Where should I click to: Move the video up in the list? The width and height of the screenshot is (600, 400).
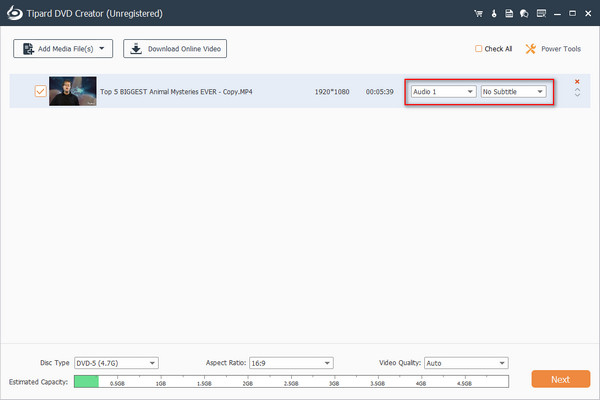[x=577, y=90]
